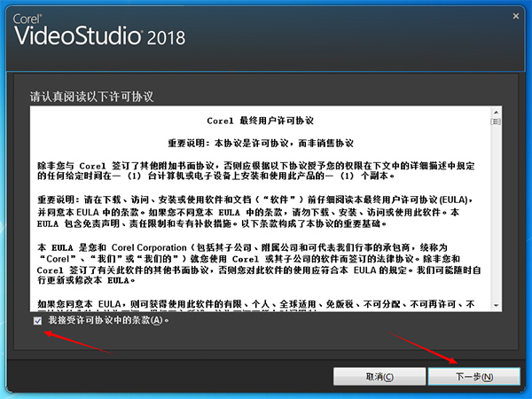Click the license scrollbar up arrow

496,113
